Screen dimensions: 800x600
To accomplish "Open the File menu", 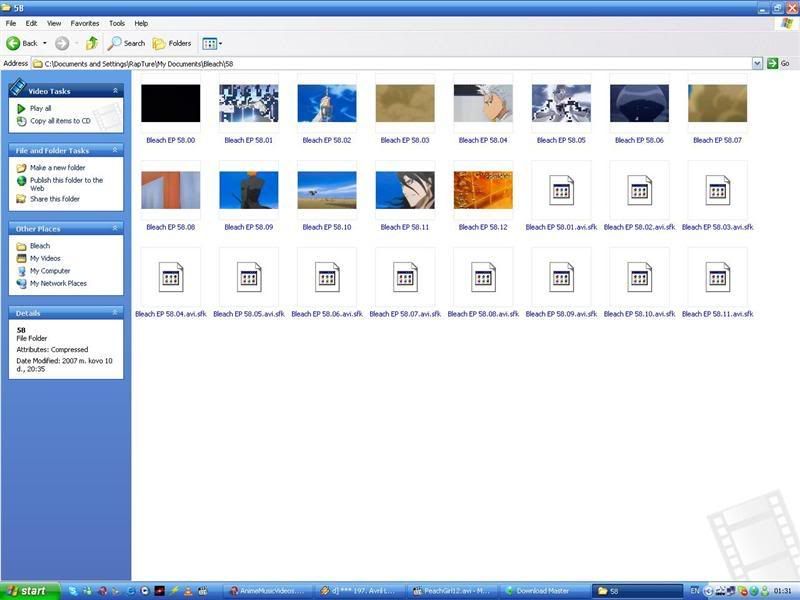I will click(11, 23).
